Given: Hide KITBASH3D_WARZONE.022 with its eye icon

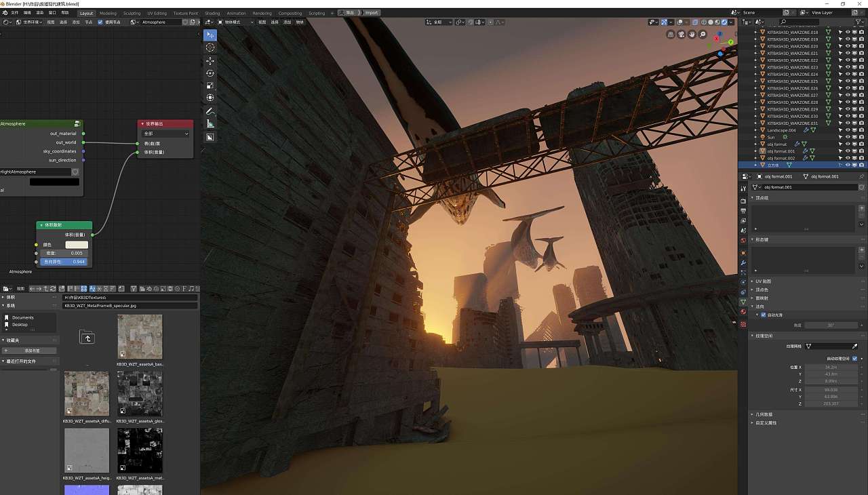Looking at the screenshot, I should [848, 60].
